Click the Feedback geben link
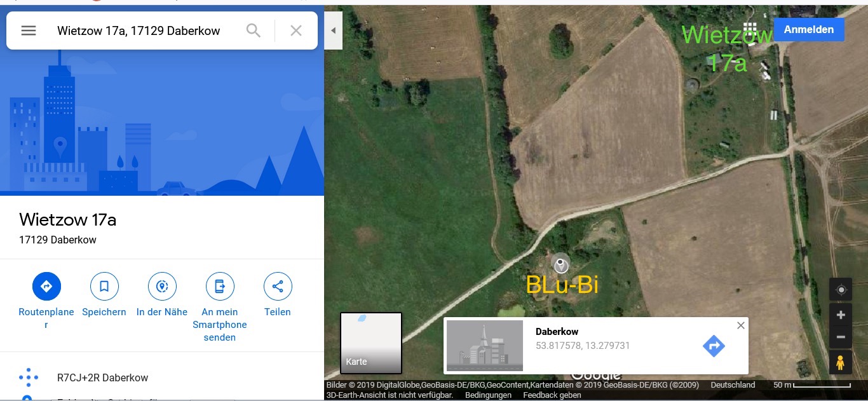 552,395
